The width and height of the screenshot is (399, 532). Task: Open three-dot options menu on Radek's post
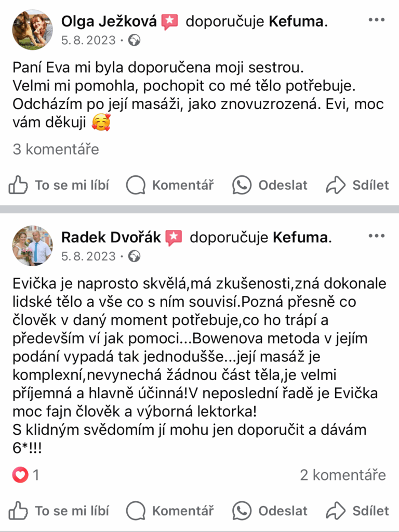[x=377, y=236]
